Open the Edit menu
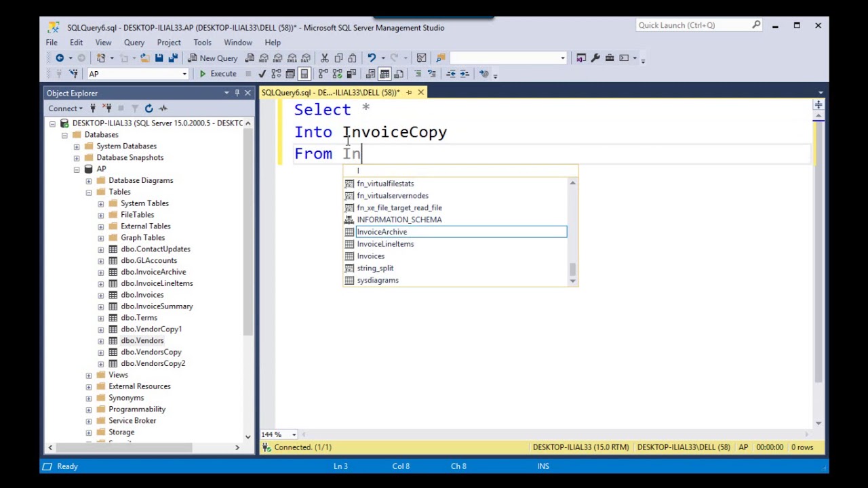 pyautogui.click(x=76, y=42)
